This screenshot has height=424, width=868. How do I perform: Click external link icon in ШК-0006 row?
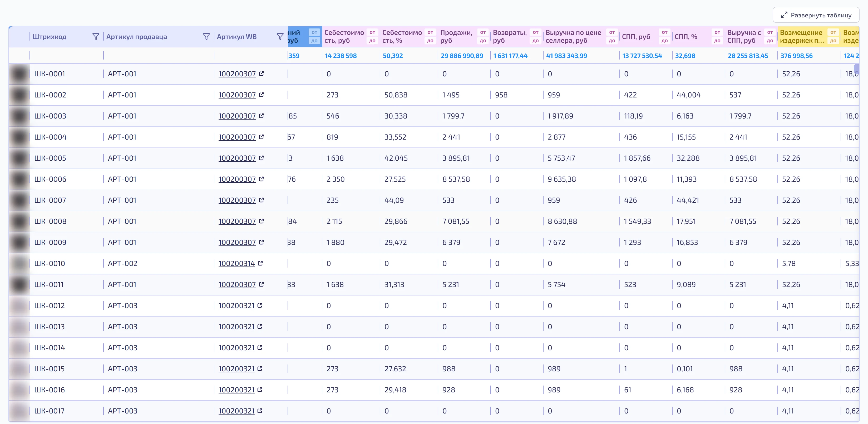click(261, 179)
